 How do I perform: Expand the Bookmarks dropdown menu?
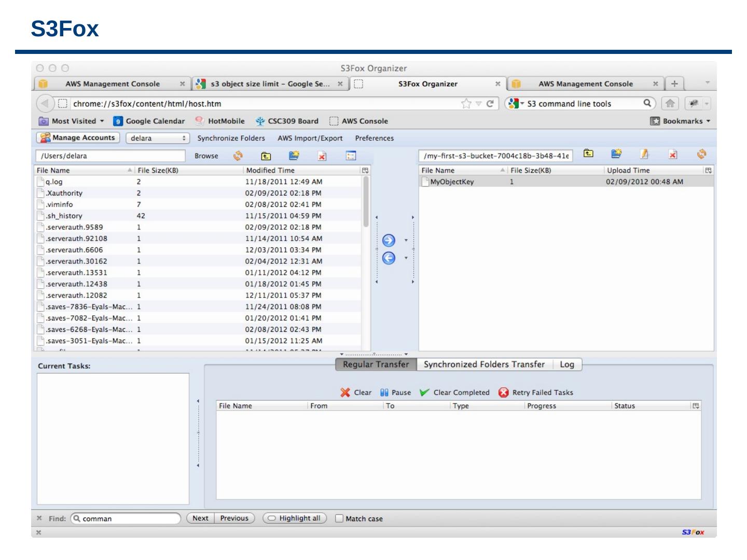pos(680,121)
